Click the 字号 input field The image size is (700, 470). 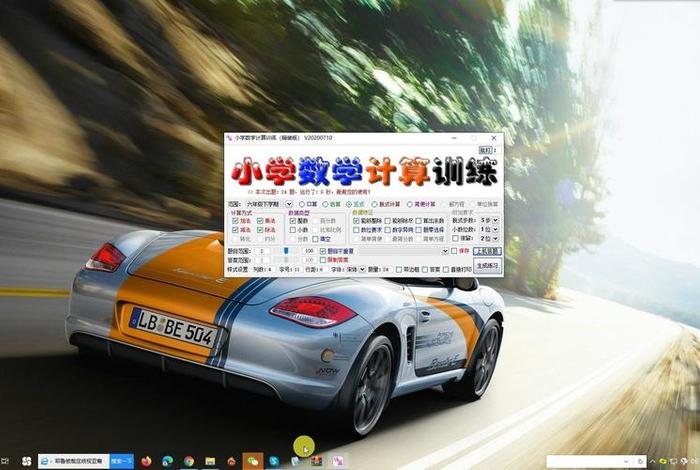point(296,270)
